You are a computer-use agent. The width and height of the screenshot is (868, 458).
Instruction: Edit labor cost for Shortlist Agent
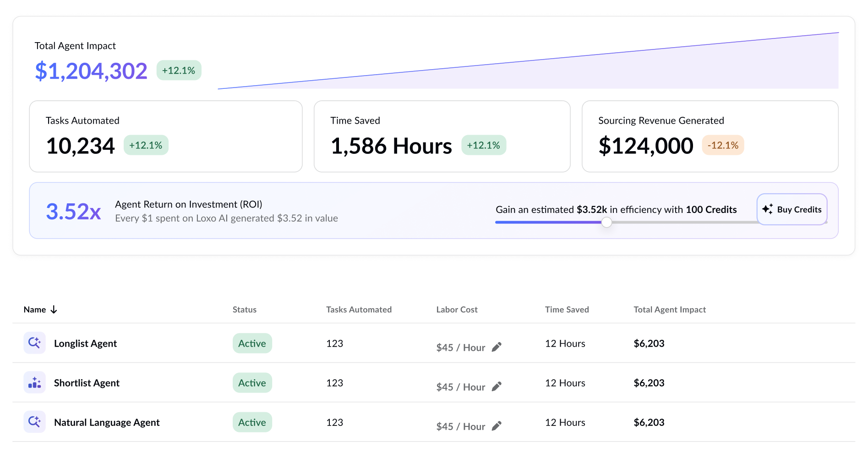(497, 387)
